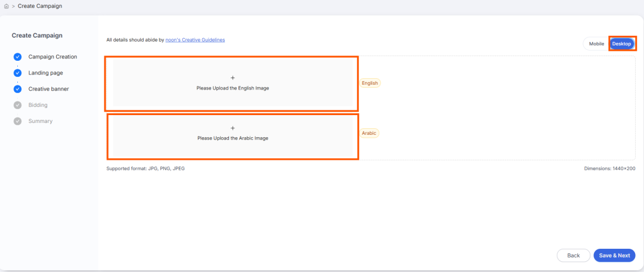Click the Arabic language tag

[x=369, y=133]
